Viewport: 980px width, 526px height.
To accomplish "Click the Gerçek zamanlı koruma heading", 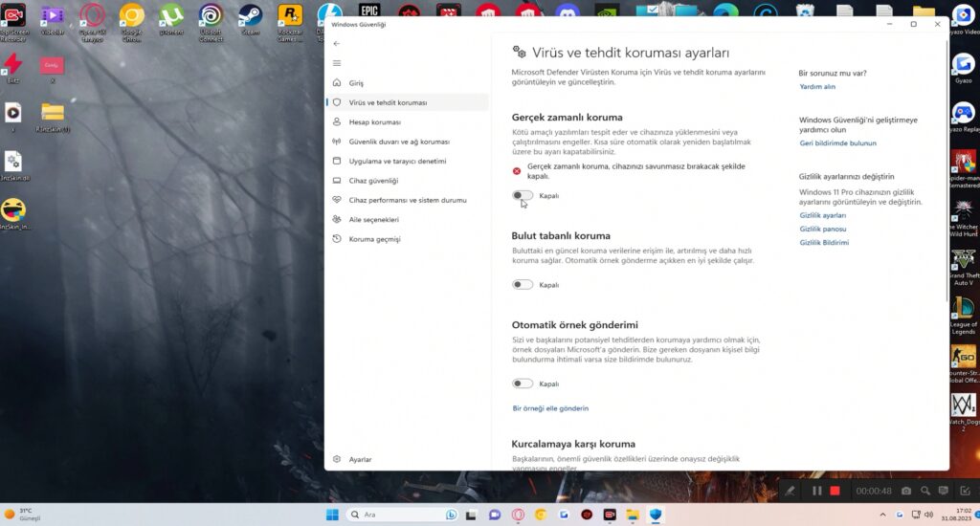I will [x=567, y=118].
